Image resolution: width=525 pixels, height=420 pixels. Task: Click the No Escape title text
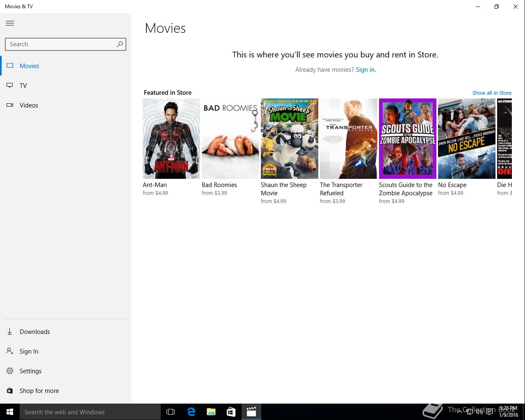coord(452,185)
